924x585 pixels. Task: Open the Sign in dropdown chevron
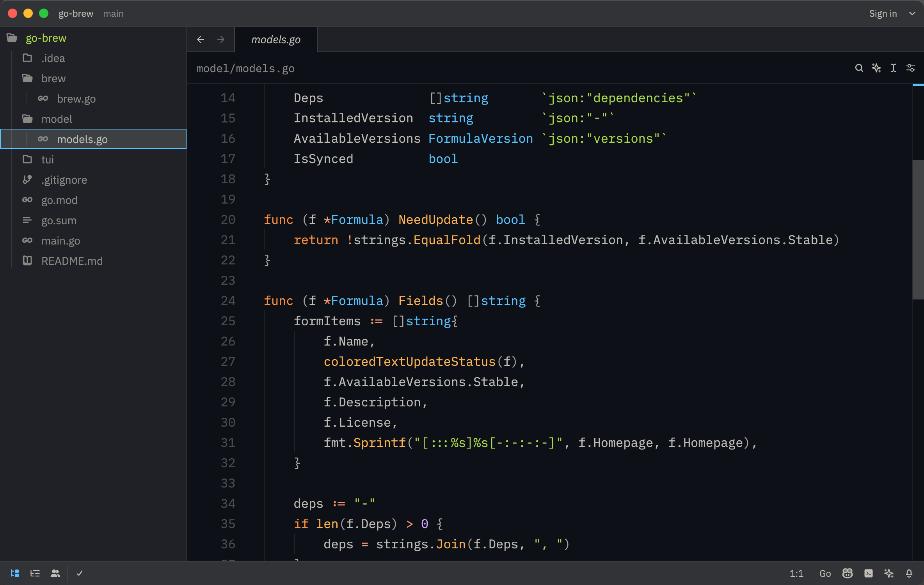(912, 14)
